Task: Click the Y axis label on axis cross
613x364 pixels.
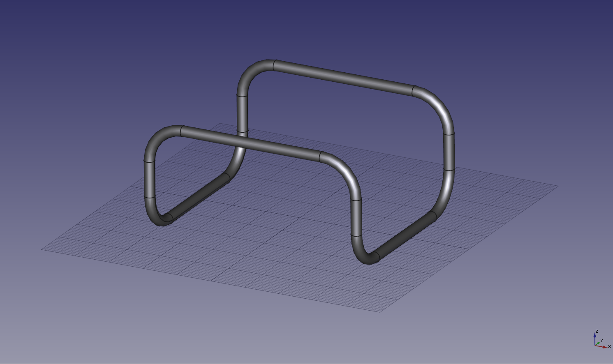Action: pos(601,341)
